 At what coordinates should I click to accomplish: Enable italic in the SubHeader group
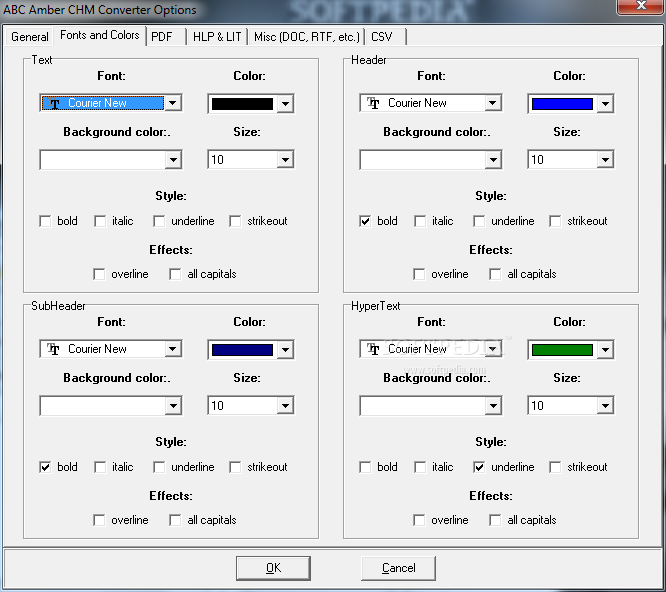(100, 467)
